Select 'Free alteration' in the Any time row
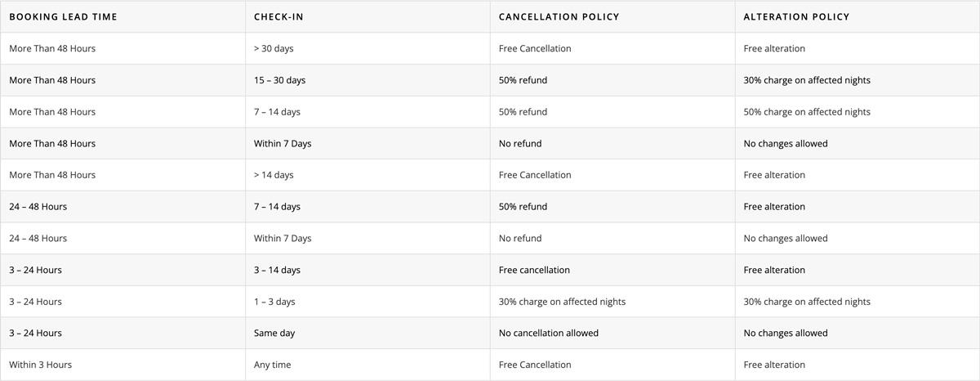This screenshot has height=381, width=980. 774,365
